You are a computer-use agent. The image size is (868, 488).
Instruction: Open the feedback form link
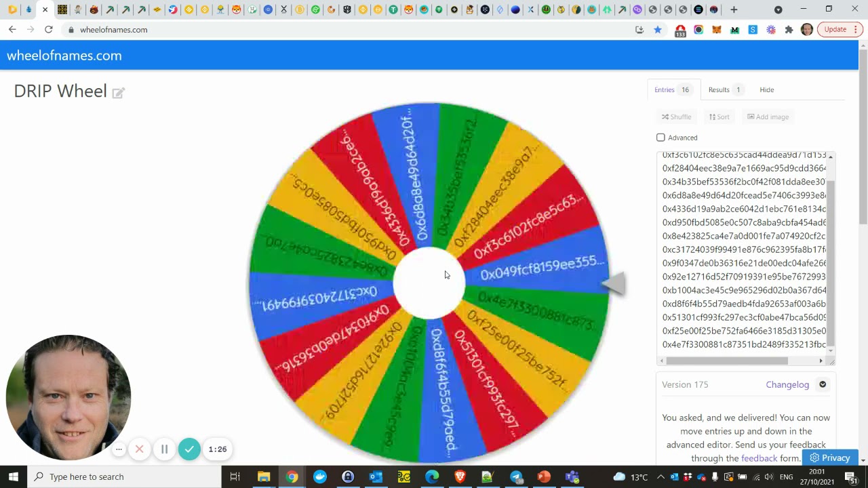759,458
